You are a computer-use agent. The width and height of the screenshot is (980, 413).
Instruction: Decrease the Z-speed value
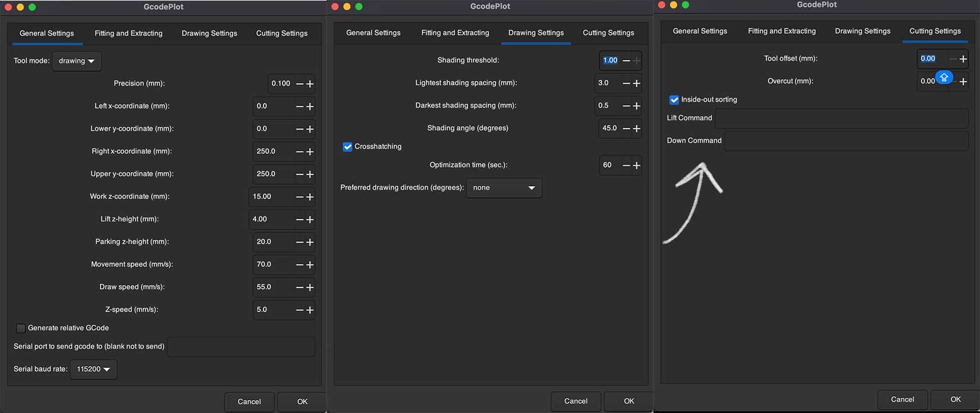300,310
